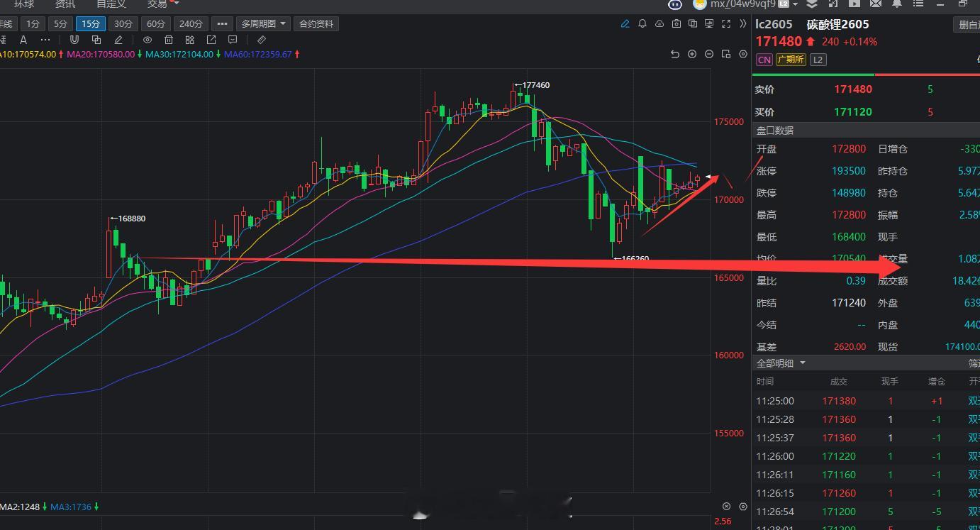Screen dimensions: 980x530
Task: Open the monitor chart icon
Action: point(709,23)
